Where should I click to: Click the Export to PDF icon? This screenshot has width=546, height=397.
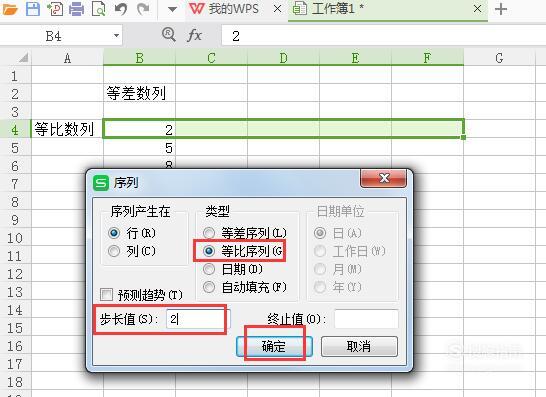(55, 8)
